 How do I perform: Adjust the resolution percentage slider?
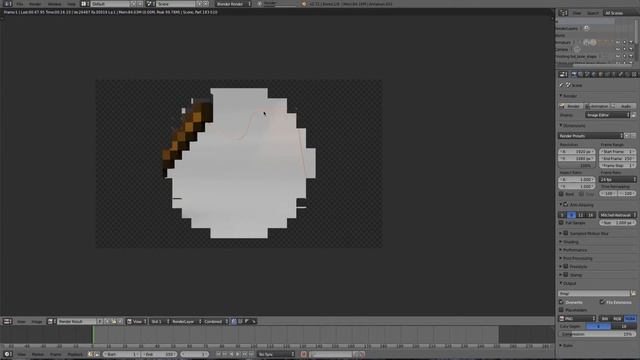click(x=576, y=166)
